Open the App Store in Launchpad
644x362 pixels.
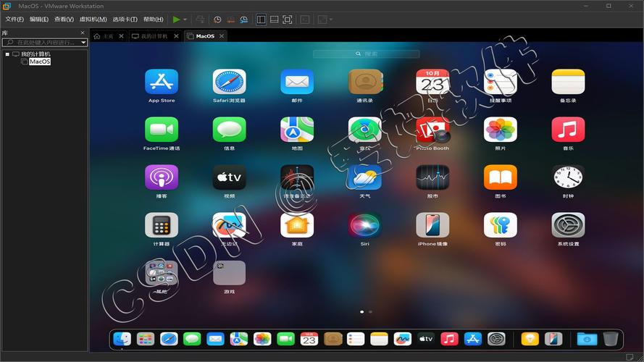pos(161,82)
